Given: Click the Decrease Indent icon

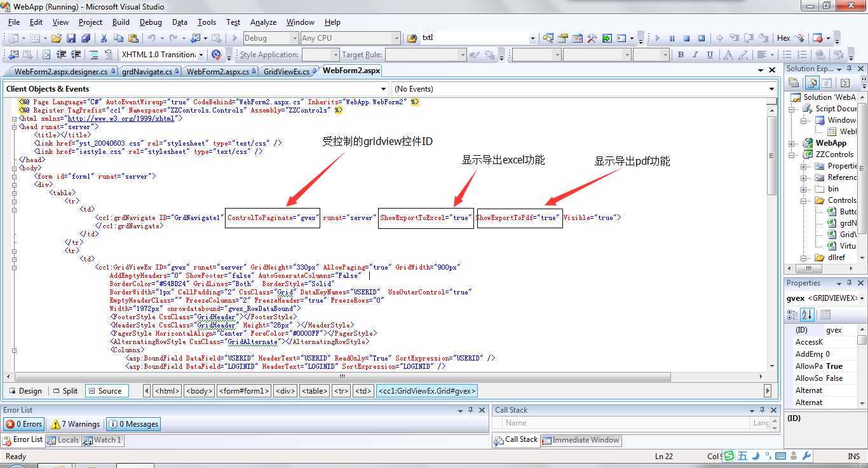Looking at the screenshot, I should [x=61, y=55].
